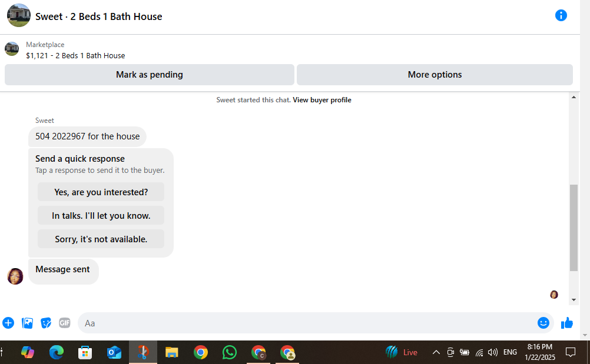Click the listing house avatar in header
590x364 pixels.
(x=19, y=15)
